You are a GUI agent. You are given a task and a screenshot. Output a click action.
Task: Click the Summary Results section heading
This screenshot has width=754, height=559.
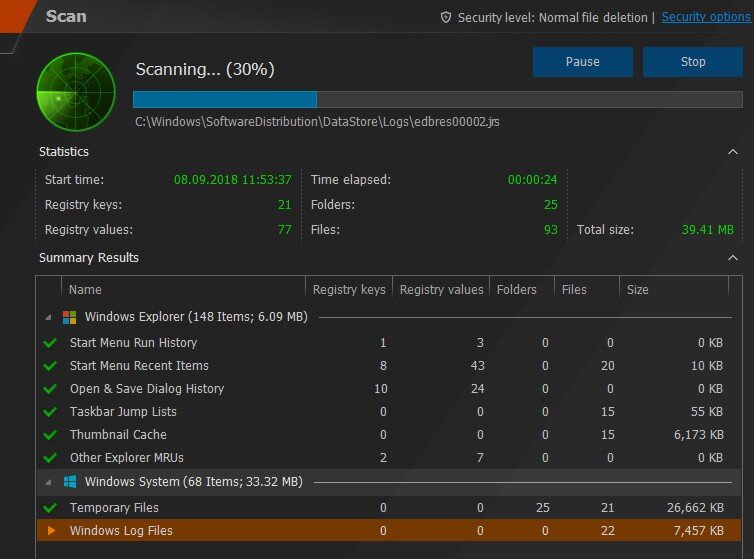click(x=89, y=258)
